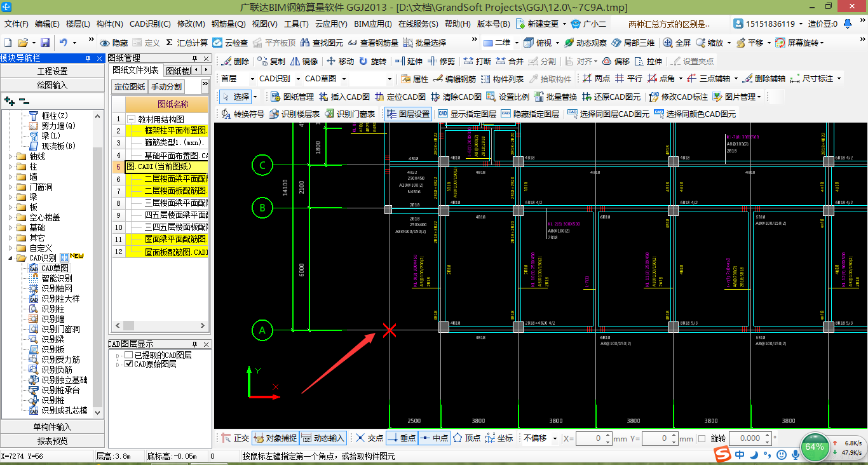Click 设置比例 set scale tool
Viewport: 868px width, 465px height.
pos(508,97)
